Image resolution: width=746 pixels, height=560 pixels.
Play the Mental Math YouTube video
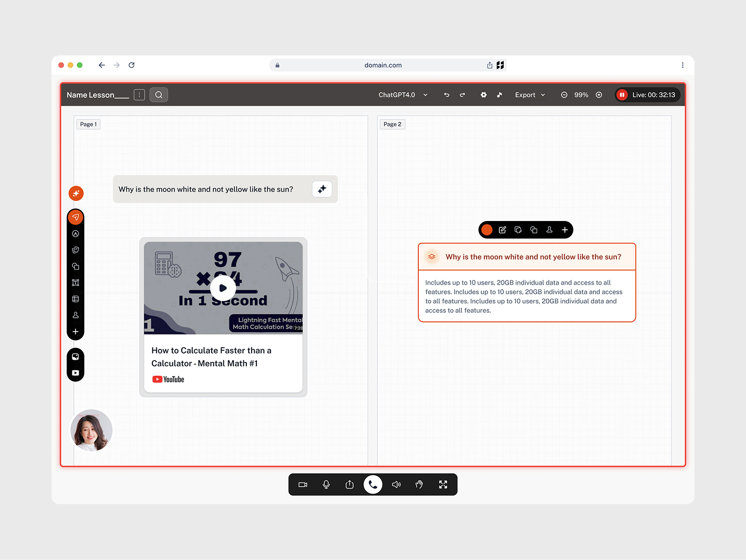point(223,288)
